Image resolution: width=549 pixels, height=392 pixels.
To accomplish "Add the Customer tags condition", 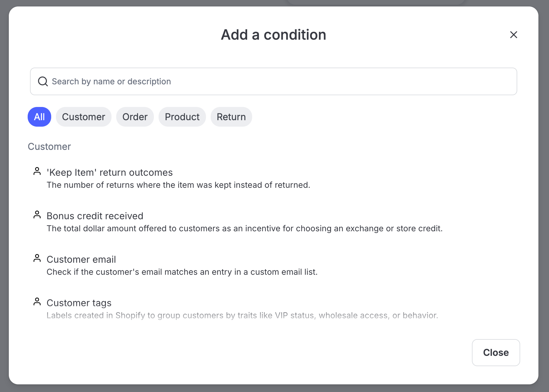I will (x=79, y=303).
